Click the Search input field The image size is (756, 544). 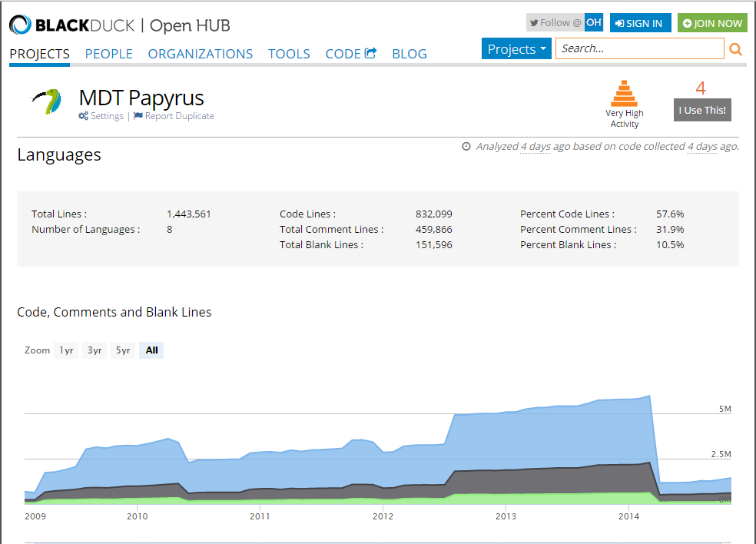639,48
